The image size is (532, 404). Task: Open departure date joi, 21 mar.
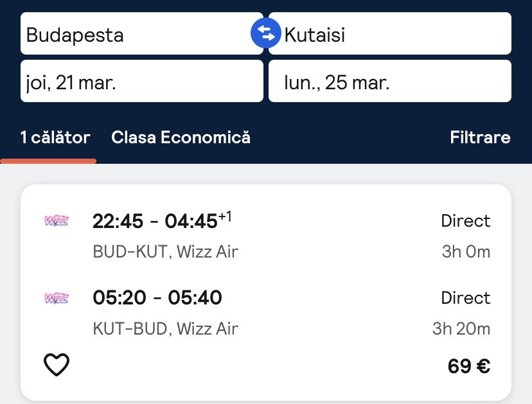(x=141, y=82)
